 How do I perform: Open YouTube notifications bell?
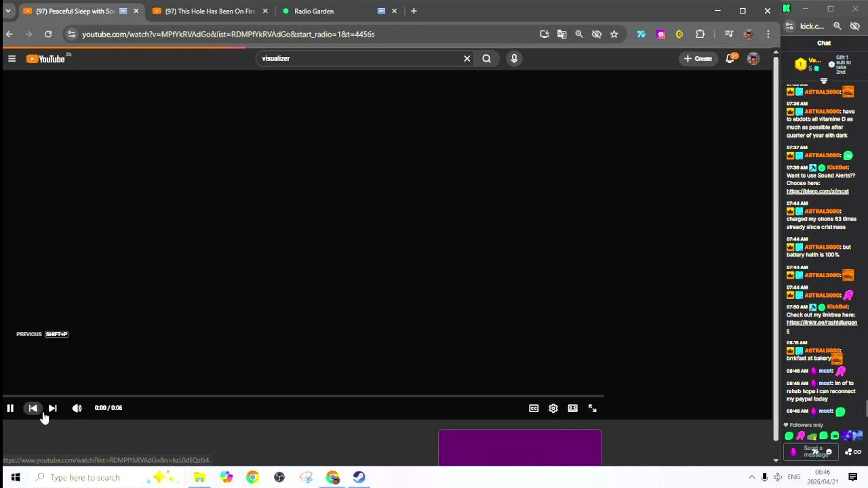[x=730, y=59]
